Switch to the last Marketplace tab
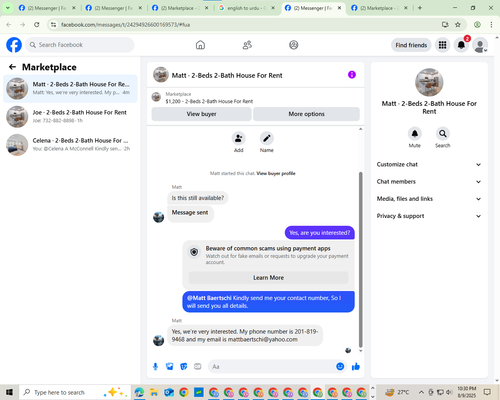This screenshot has width=500, height=400. [x=379, y=8]
